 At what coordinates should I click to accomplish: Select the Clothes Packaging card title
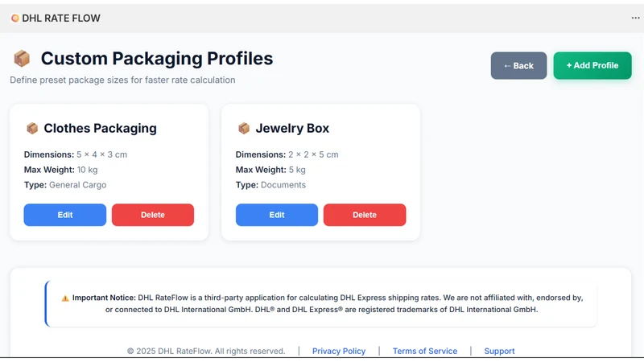tap(100, 128)
